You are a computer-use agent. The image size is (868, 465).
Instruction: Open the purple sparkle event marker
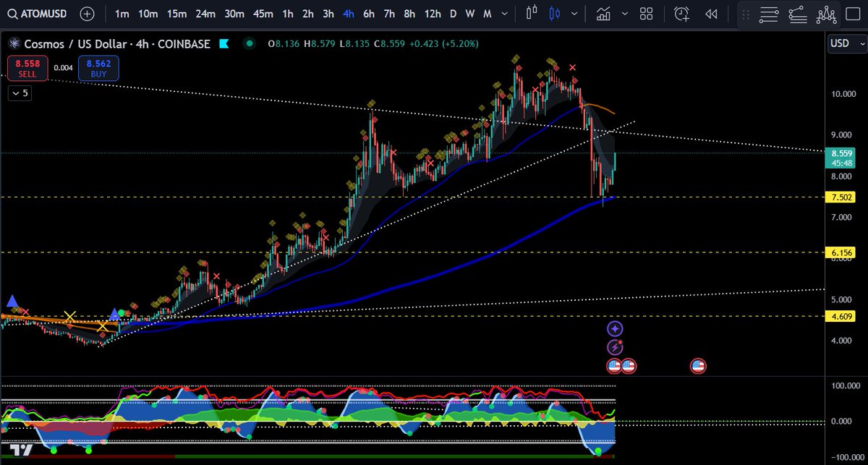tap(615, 329)
